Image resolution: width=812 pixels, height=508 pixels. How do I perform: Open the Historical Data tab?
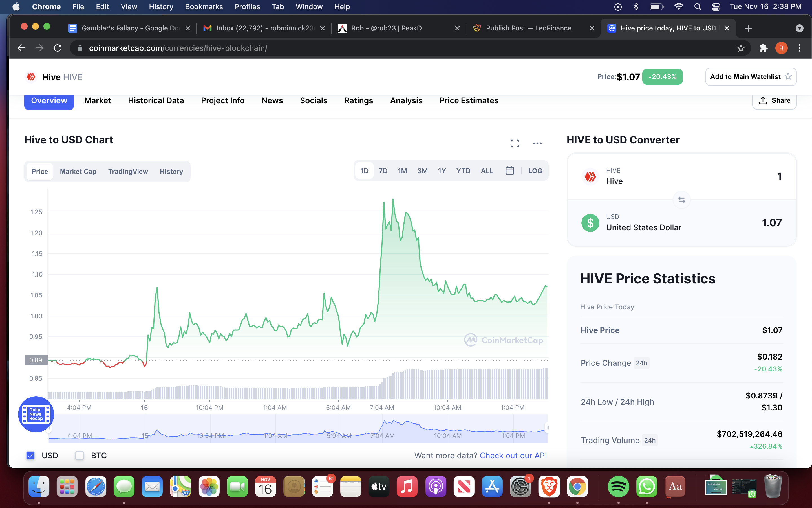coord(156,100)
